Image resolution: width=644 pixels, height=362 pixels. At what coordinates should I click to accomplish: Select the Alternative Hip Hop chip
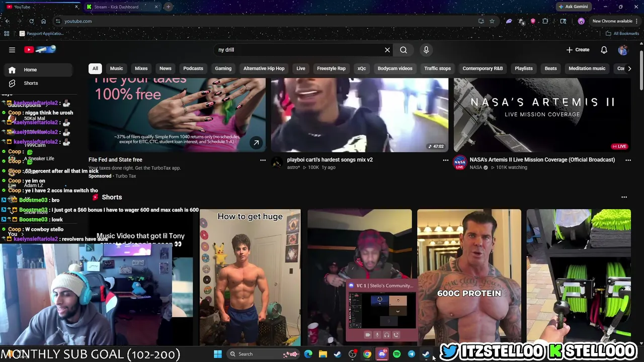264,68
